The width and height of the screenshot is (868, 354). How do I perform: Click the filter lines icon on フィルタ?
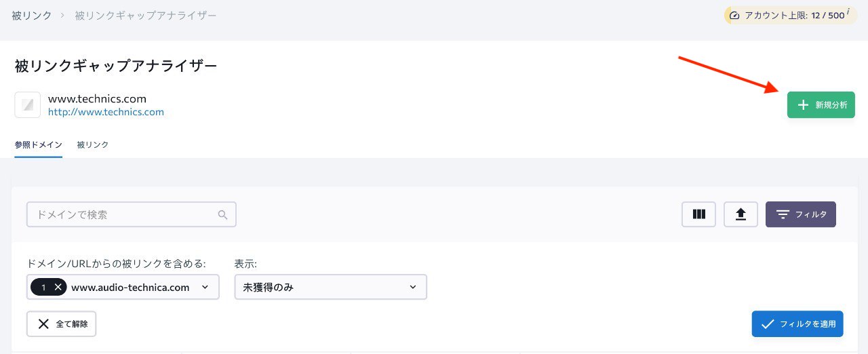point(783,214)
